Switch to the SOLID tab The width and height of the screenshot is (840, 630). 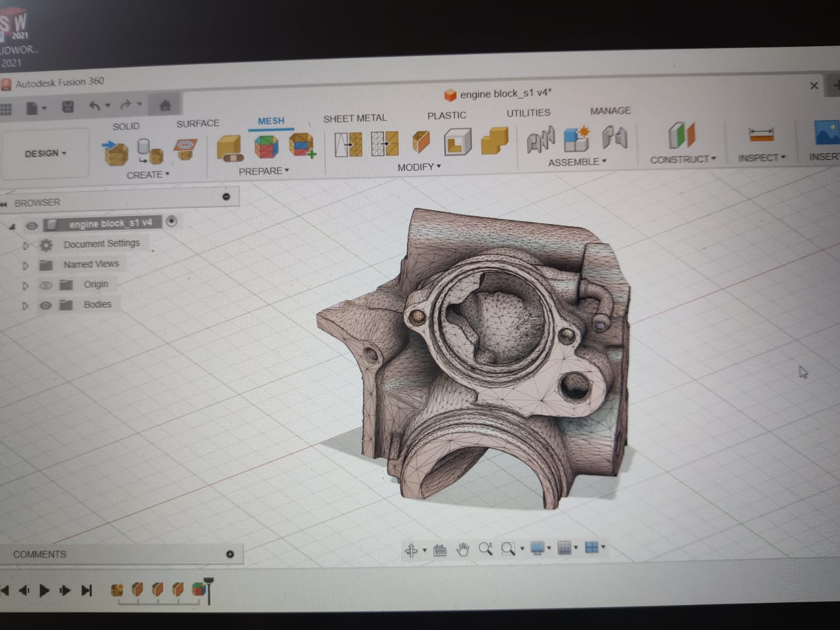[126, 126]
